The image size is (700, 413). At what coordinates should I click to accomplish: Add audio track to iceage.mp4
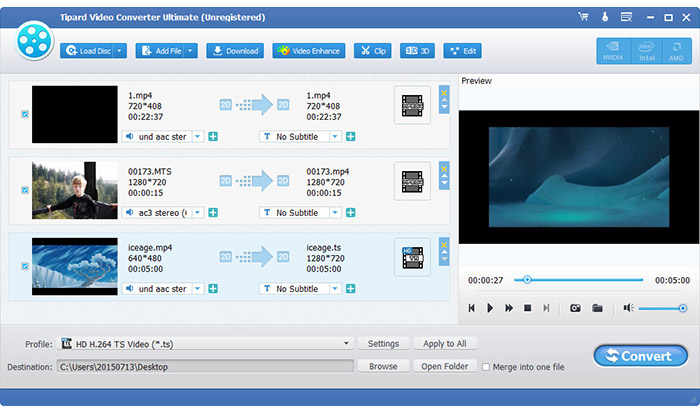[213, 288]
